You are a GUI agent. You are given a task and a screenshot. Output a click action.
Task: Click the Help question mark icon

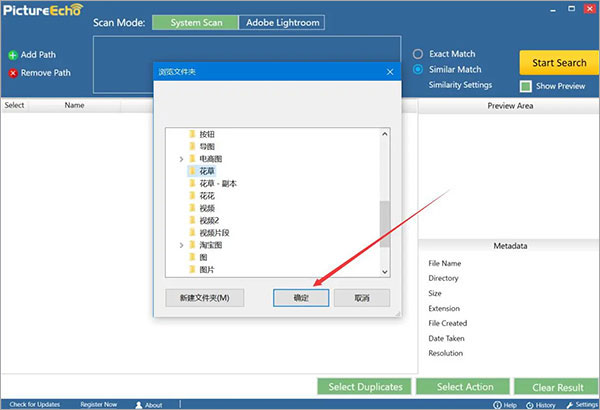click(x=497, y=405)
